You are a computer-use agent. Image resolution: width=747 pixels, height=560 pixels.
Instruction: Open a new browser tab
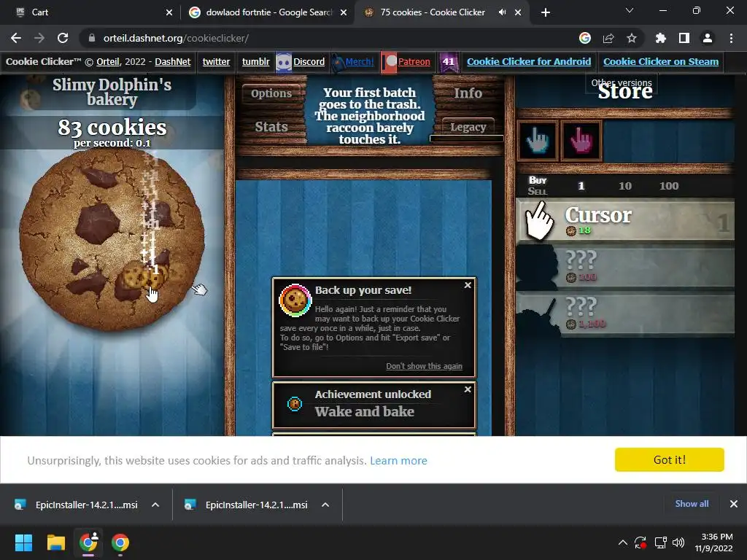[x=546, y=12]
